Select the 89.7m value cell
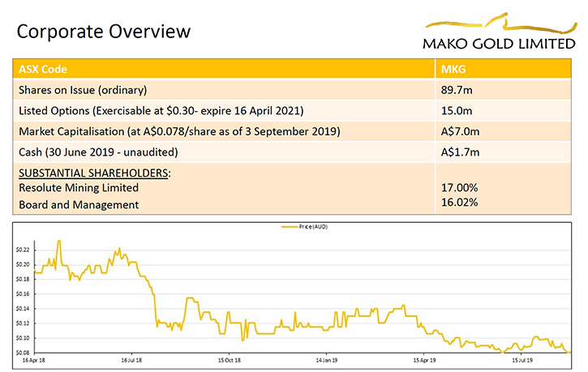Viewport: 588px width, 372px height. (x=504, y=90)
